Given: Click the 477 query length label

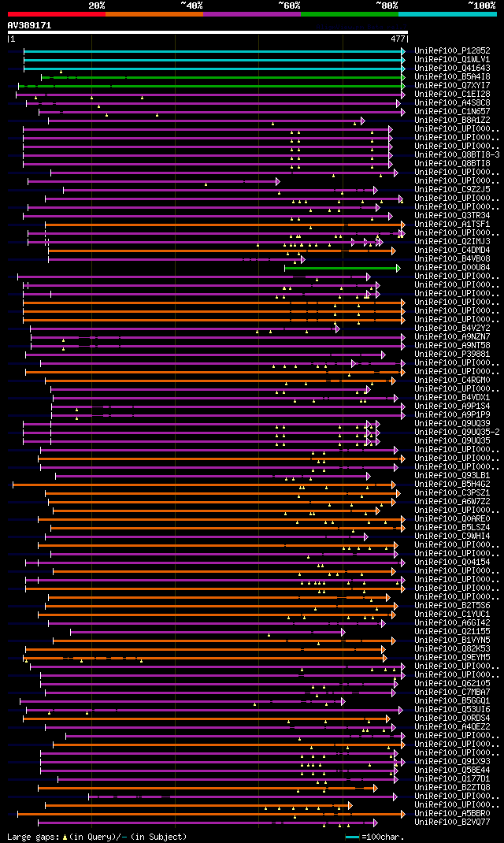Looking at the screenshot, I should click(x=398, y=39).
